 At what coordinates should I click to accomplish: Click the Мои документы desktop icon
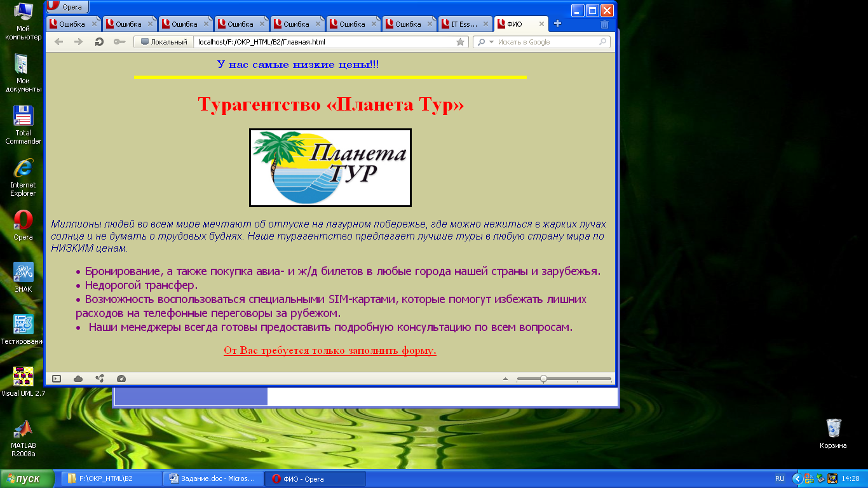23,74
